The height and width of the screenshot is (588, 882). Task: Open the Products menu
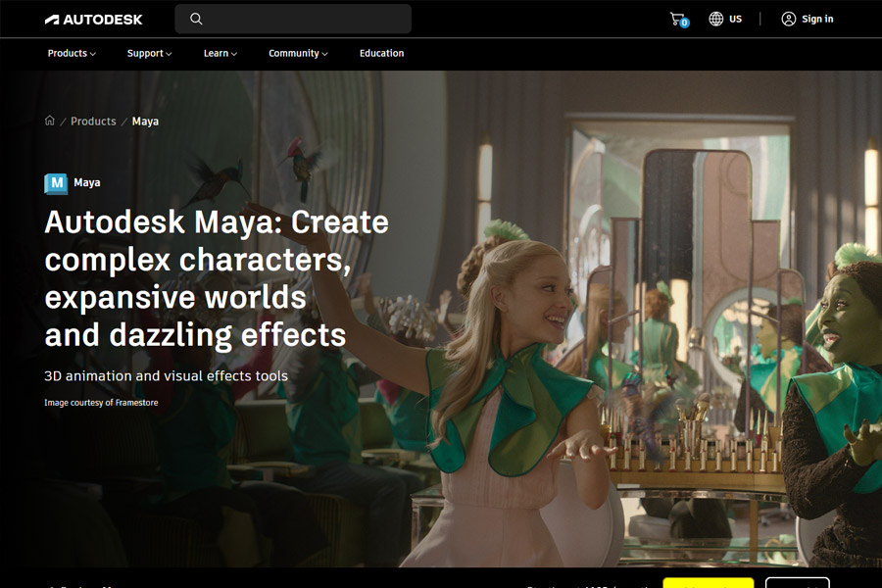(72, 54)
